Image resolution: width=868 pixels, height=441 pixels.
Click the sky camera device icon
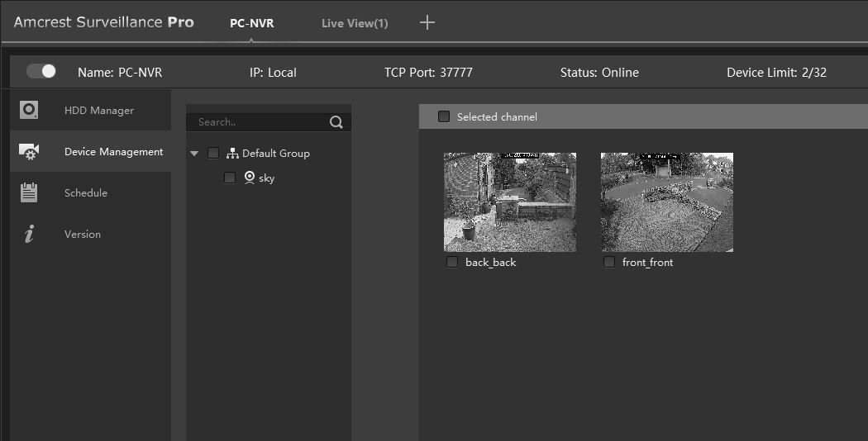[x=250, y=178]
